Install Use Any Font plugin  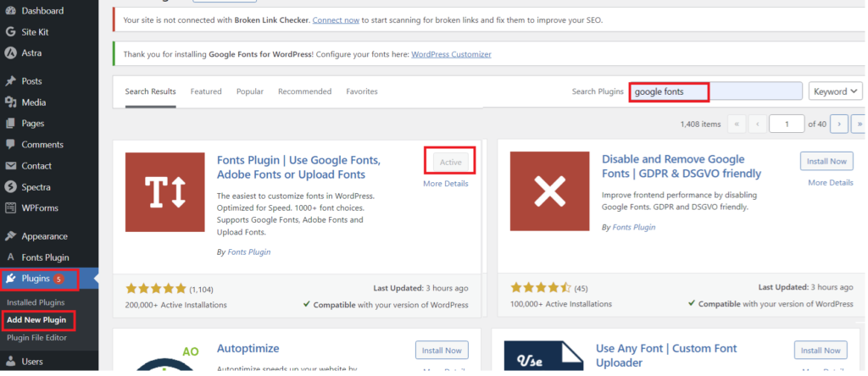[x=821, y=351]
